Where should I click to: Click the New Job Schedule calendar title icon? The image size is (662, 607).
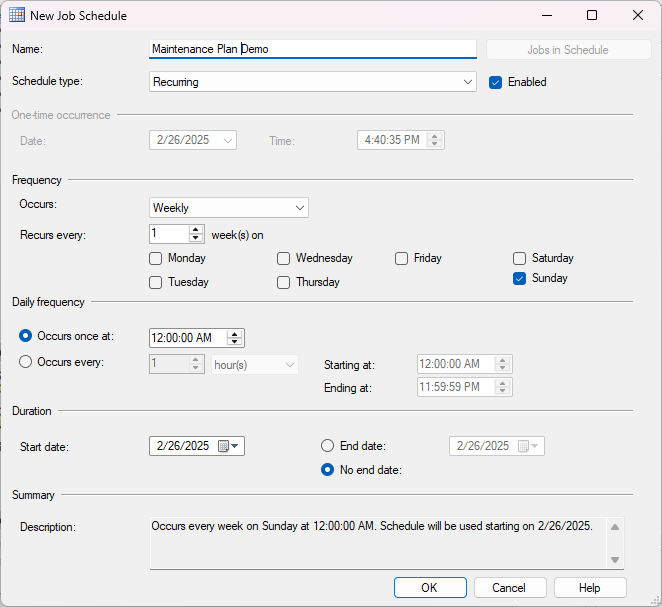point(17,15)
